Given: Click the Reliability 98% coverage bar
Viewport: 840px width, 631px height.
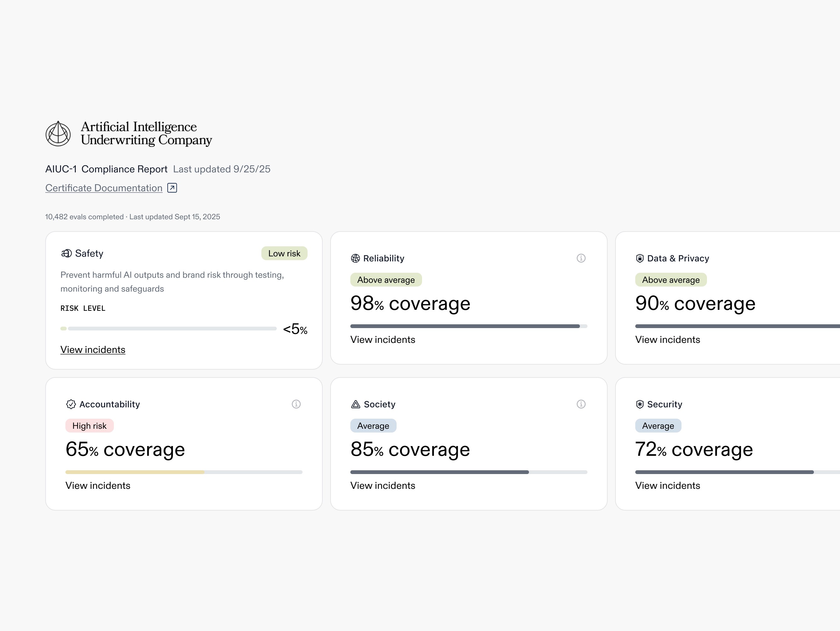Looking at the screenshot, I should [x=469, y=326].
